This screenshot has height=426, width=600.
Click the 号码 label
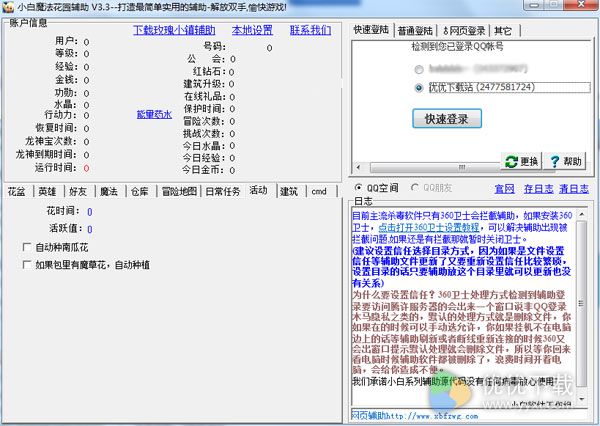214,47
